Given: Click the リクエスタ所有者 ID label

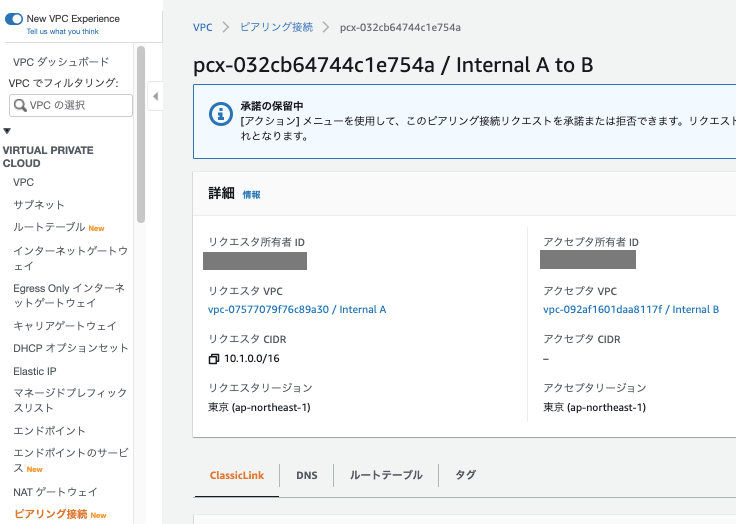Looking at the screenshot, I should 256,242.
